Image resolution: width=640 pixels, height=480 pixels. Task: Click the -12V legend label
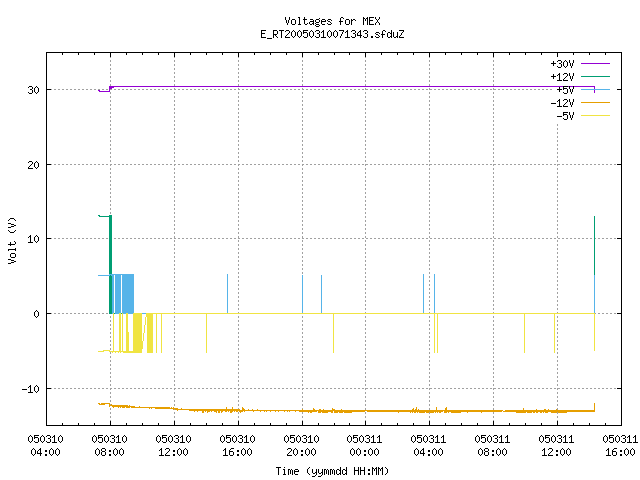[562, 103]
